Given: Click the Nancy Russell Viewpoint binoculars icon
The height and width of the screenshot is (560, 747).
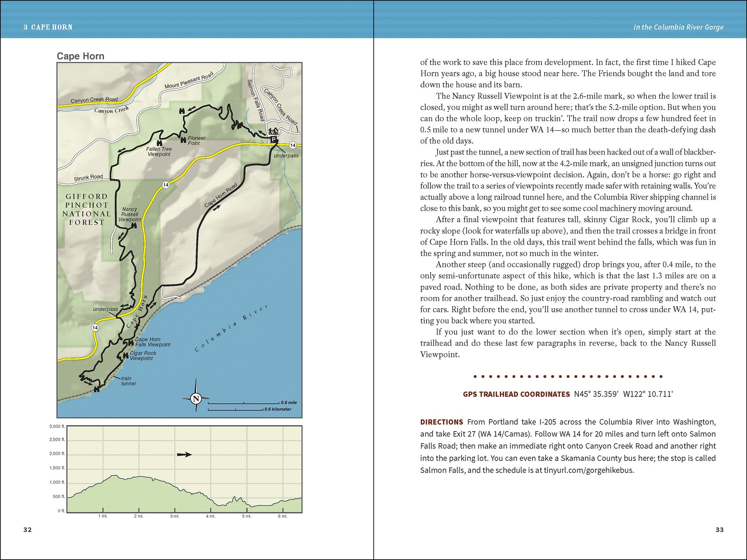Looking at the screenshot, I should [x=134, y=226].
